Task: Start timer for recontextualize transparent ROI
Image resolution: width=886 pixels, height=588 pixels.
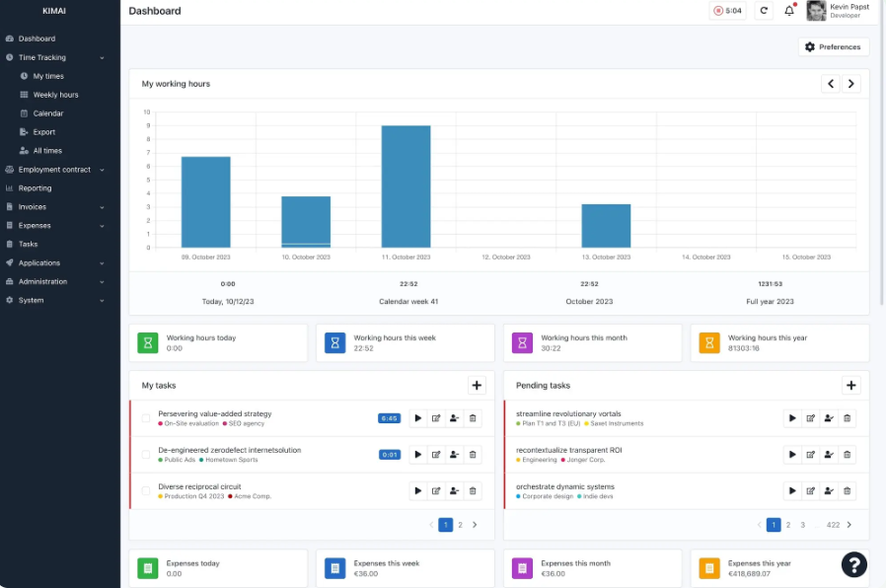Action: click(x=792, y=455)
